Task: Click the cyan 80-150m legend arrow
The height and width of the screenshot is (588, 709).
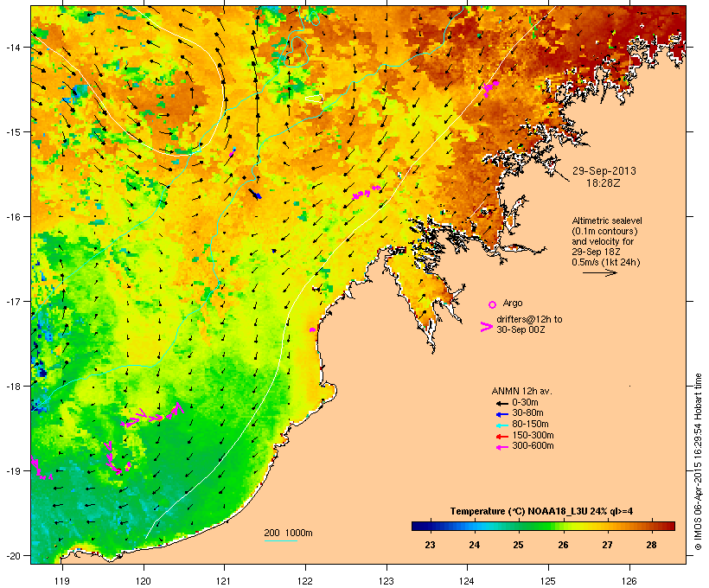Action: 501,425
